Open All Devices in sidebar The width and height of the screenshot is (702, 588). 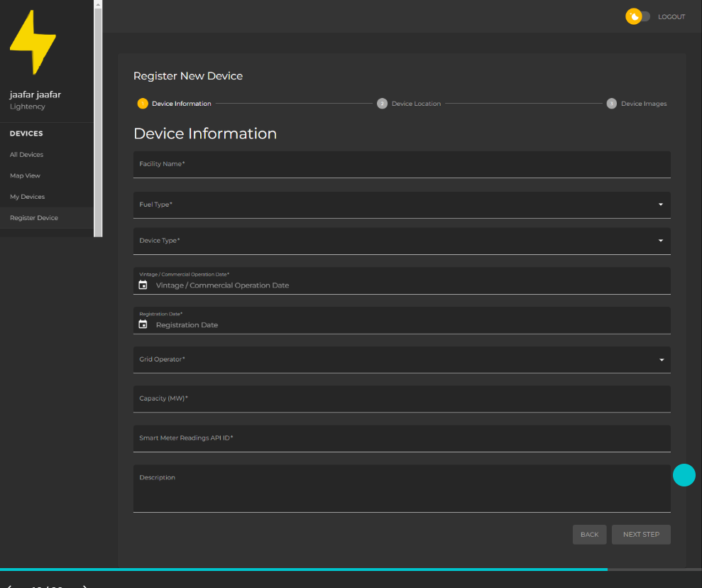pos(26,155)
